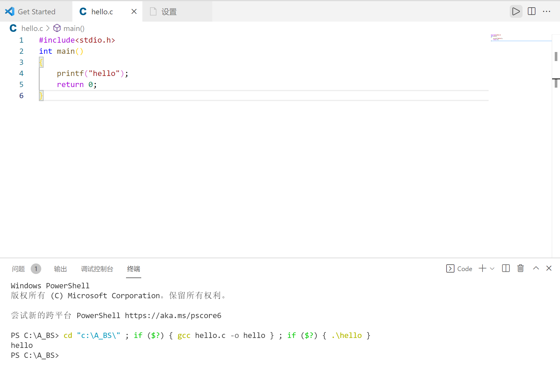This screenshot has width=560, height=392.
Task: Open the terminal profile dropdown arrow
Action: point(492,269)
